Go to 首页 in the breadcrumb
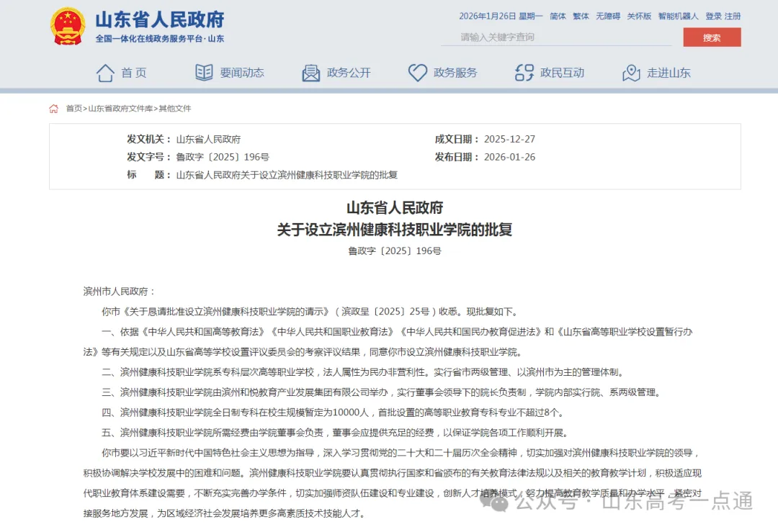The width and height of the screenshot is (778, 532). tap(74, 109)
